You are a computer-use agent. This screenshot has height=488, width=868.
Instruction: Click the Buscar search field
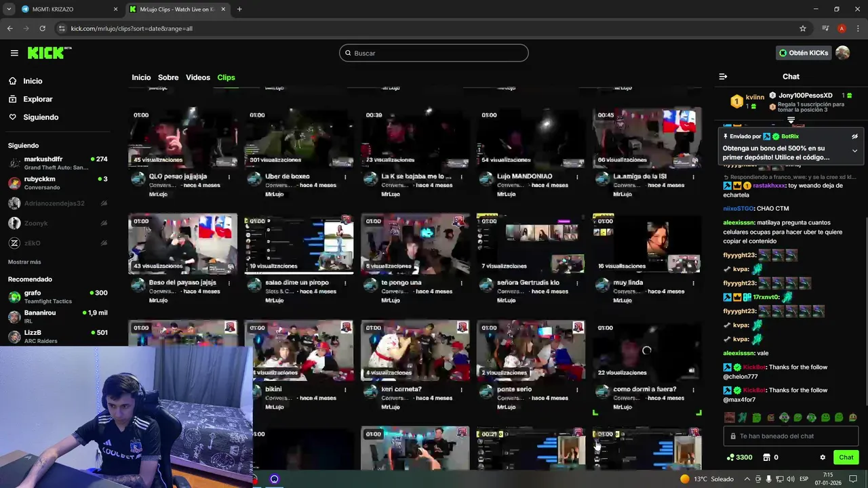coord(434,53)
